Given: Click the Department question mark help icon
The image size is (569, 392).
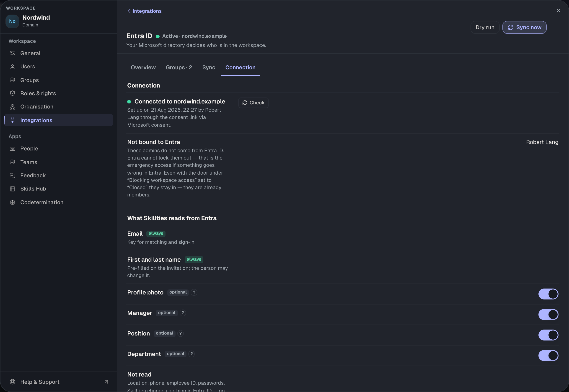Looking at the screenshot, I should (x=192, y=354).
